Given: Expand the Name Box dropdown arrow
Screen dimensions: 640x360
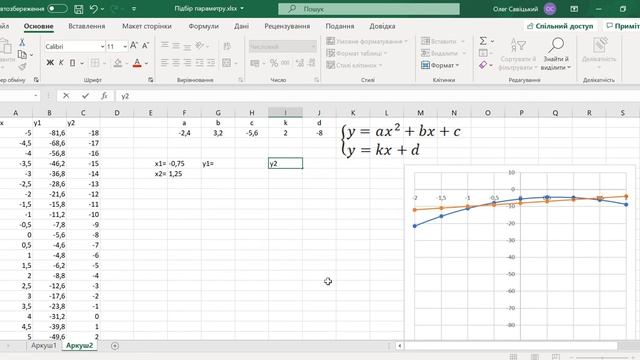Looking at the screenshot, I should pyautogui.click(x=36, y=96).
